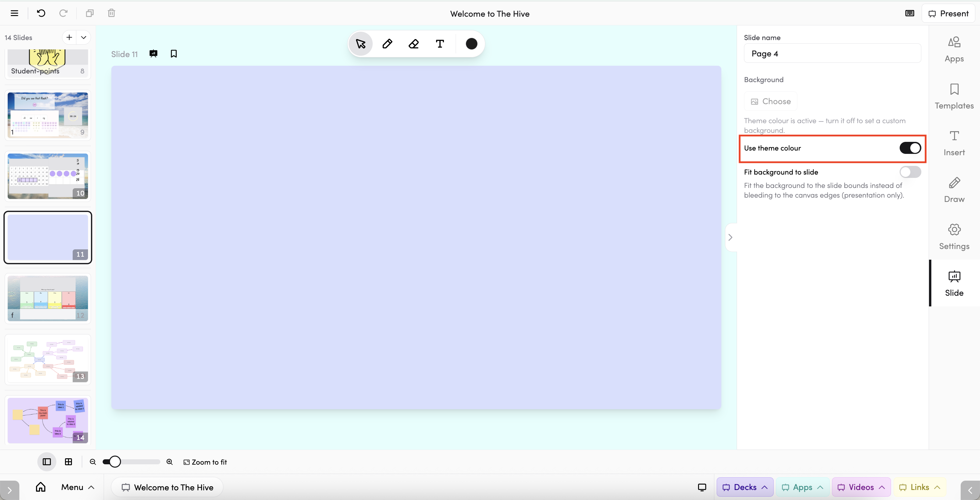Screen dimensions: 980x500
Task: Open the Videos dropdown in bottom bar
Action: (861, 487)
